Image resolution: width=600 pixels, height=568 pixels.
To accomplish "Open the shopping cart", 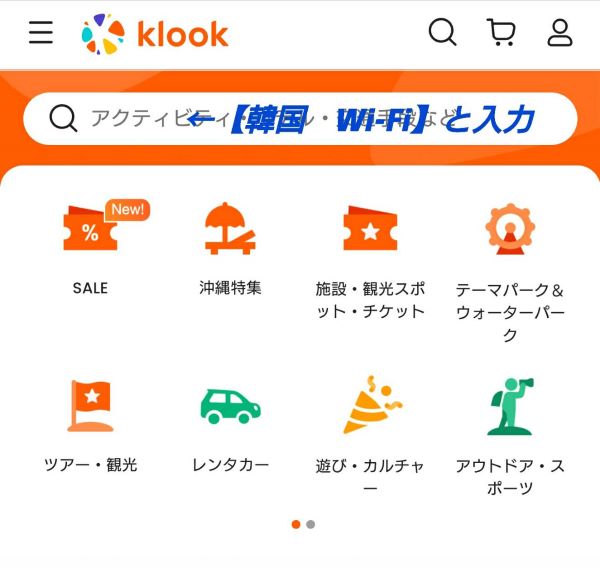I will pos(501,32).
